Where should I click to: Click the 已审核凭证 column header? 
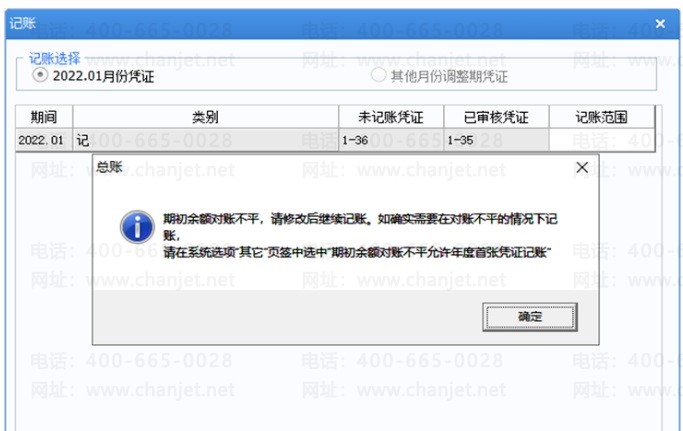(x=496, y=117)
